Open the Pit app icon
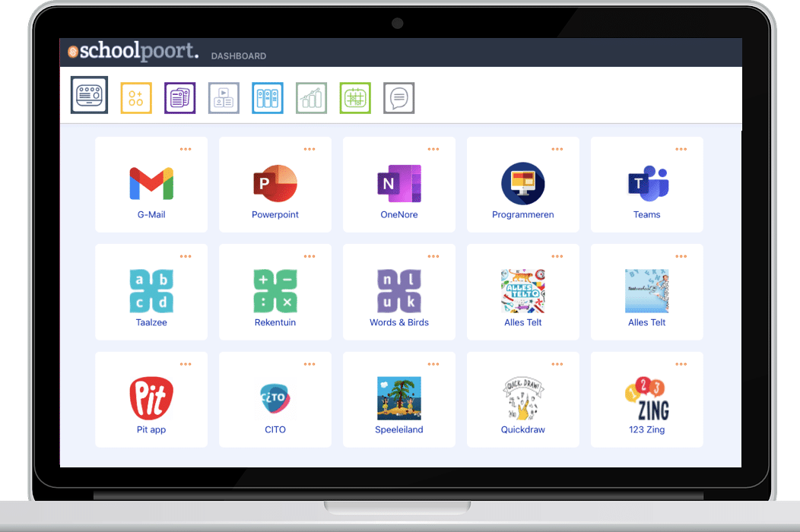 click(x=151, y=398)
